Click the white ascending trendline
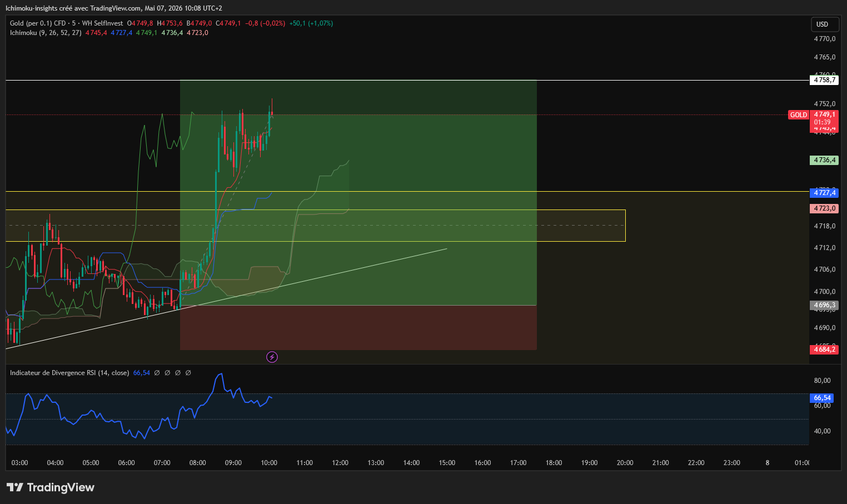847x504 pixels. click(226, 299)
